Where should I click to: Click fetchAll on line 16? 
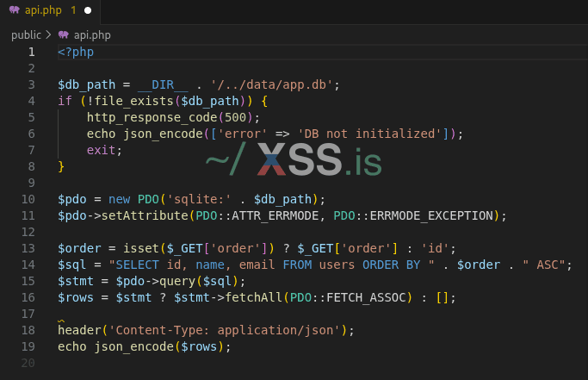point(253,298)
